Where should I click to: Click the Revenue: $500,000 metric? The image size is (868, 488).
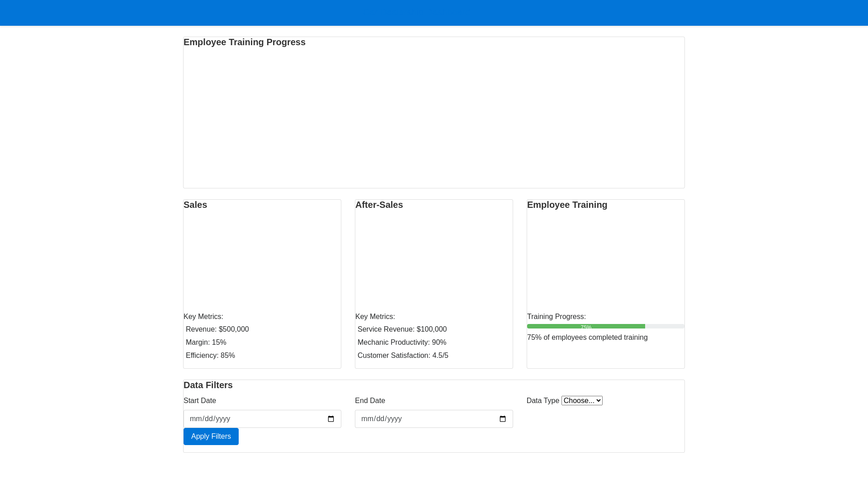(217, 329)
